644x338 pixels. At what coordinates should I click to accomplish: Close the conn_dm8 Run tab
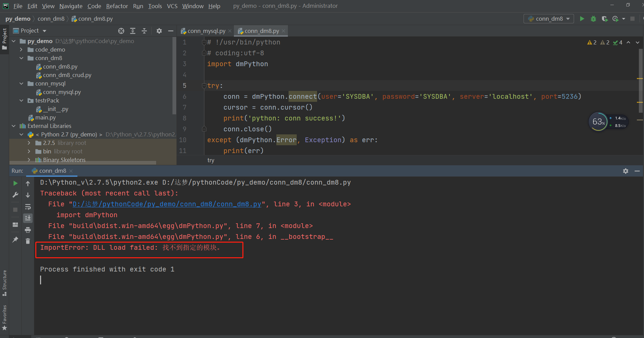pos(71,171)
